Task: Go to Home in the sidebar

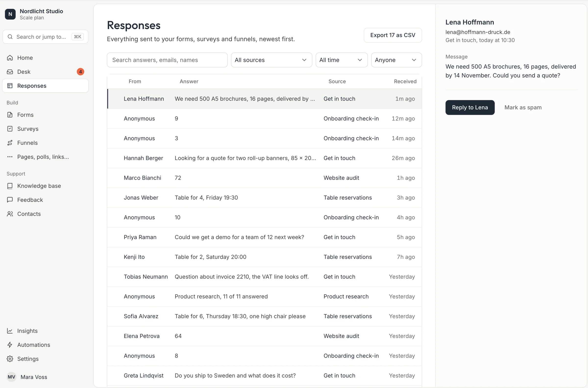Action: click(x=46, y=58)
